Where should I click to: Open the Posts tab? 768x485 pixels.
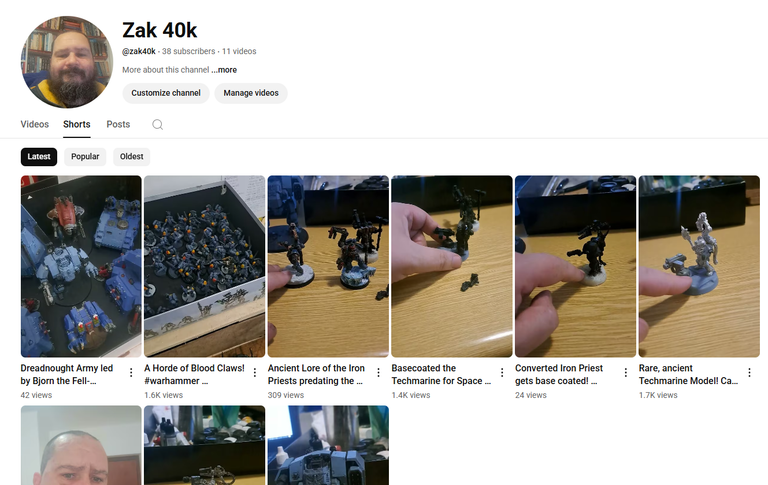point(118,124)
